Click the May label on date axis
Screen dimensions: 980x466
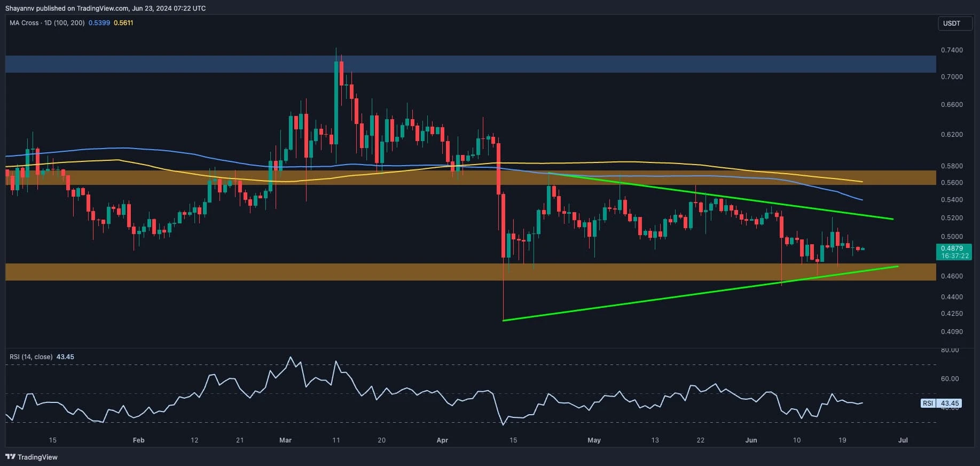tap(594, 440)
